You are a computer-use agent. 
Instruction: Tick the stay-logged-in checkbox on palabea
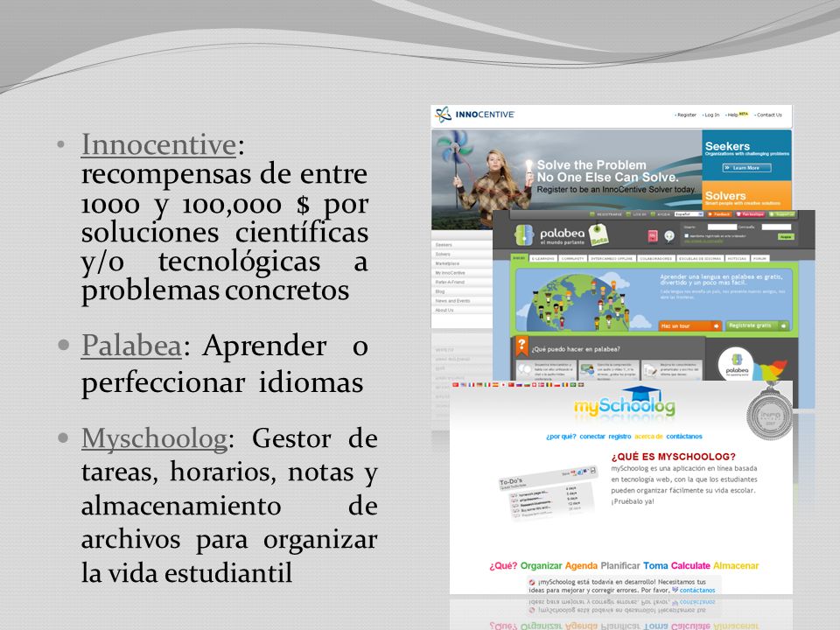pos(686,235)
